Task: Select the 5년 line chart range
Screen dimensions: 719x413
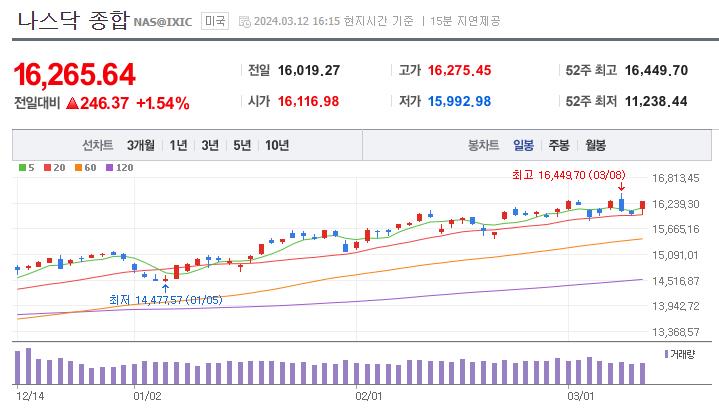Action: pyautogui.click(x=242, y=145)
